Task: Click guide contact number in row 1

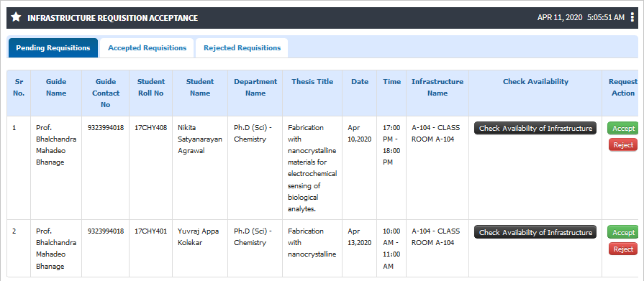Action: [x=106, y=128]
